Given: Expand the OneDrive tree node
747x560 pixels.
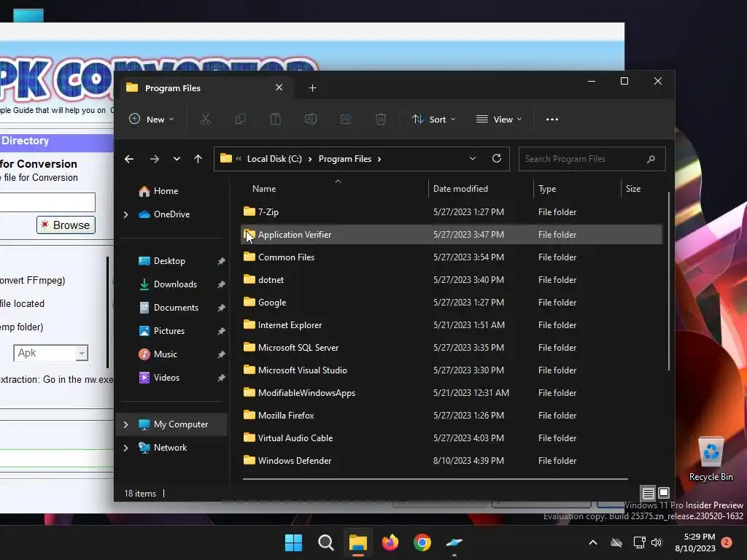Looking at the screenshot, I should 125,215.
